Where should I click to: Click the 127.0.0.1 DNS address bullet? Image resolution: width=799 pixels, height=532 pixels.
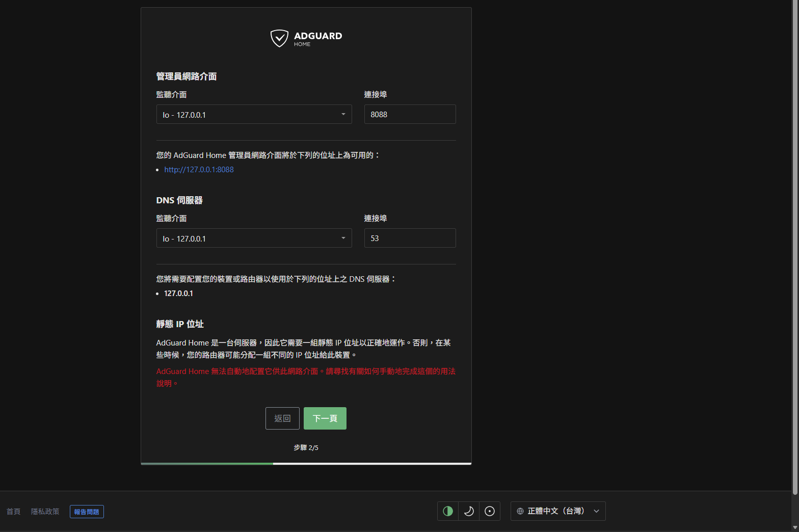[x=178, y=294]
